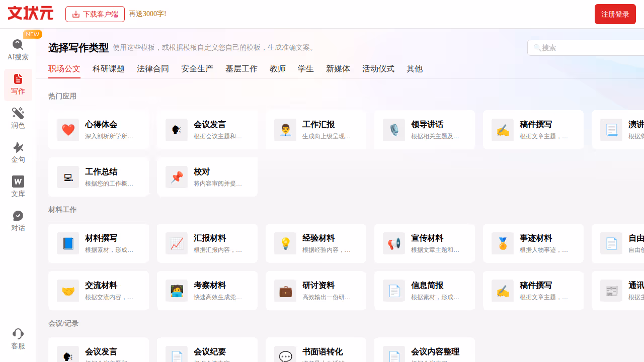This screenshot has width=644, height=362.
Task: Click the loudspeaker icon on 宣传材料
Action: (394, 243)
